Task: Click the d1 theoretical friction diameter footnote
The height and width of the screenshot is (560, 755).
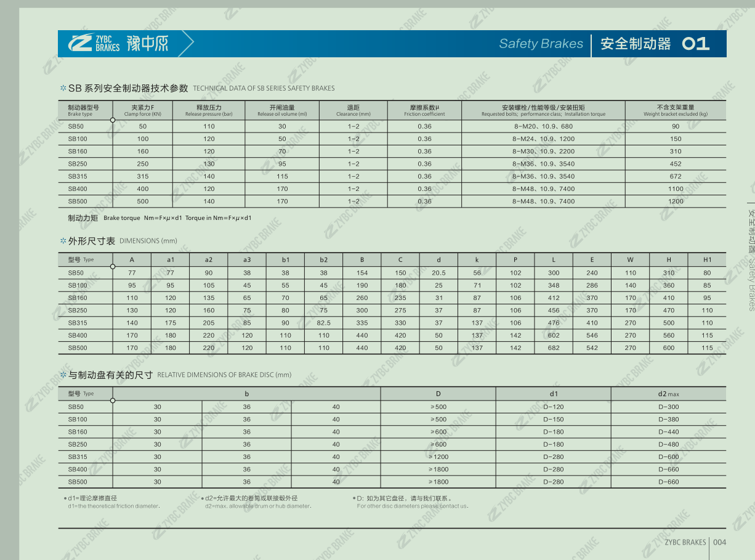Action: (x=113, y=502)
